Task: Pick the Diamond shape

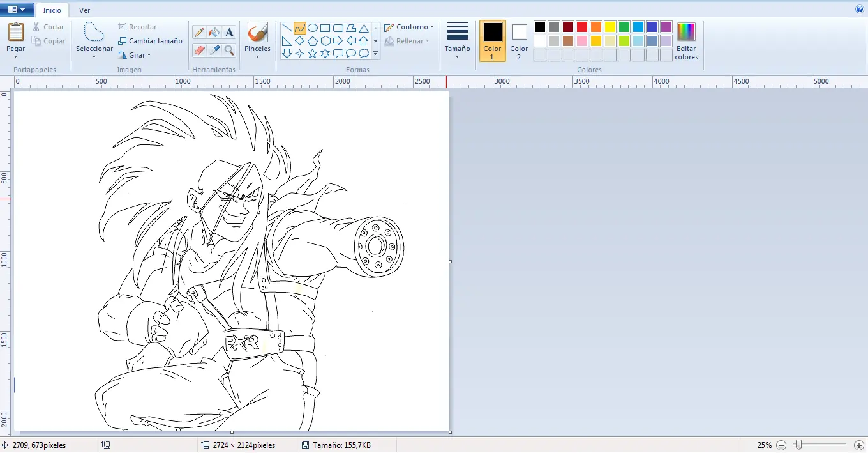Action: (x=300, y=41)
